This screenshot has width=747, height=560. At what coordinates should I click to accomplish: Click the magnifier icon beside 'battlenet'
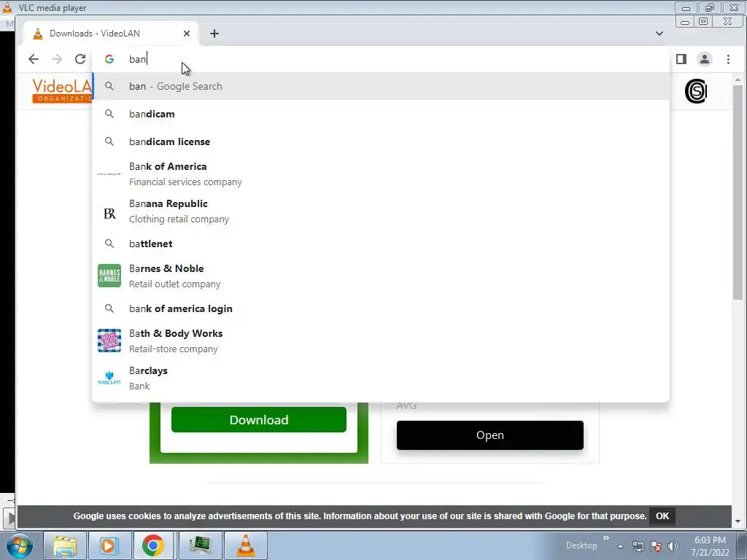coord(109,244)
